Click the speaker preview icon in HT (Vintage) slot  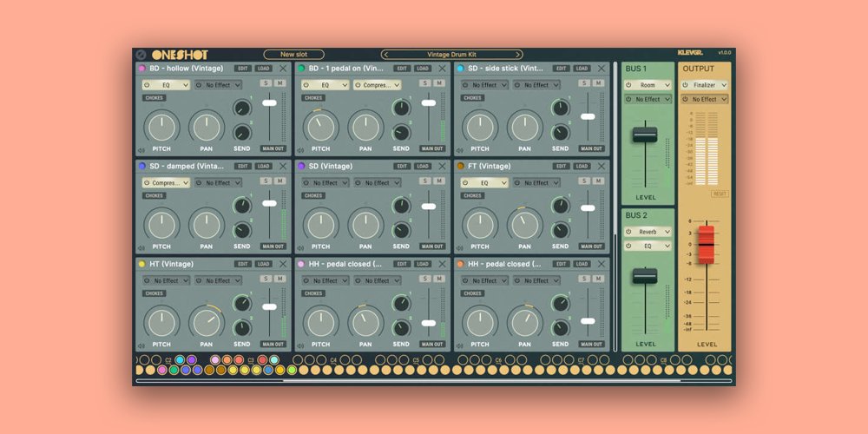(141, 345)
